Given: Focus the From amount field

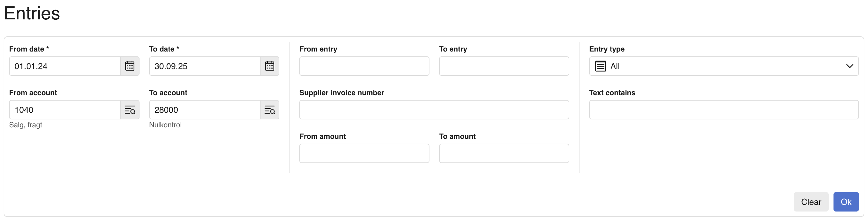Looking at the screenshot, I should pyautogui.click(x=364, y=154).
